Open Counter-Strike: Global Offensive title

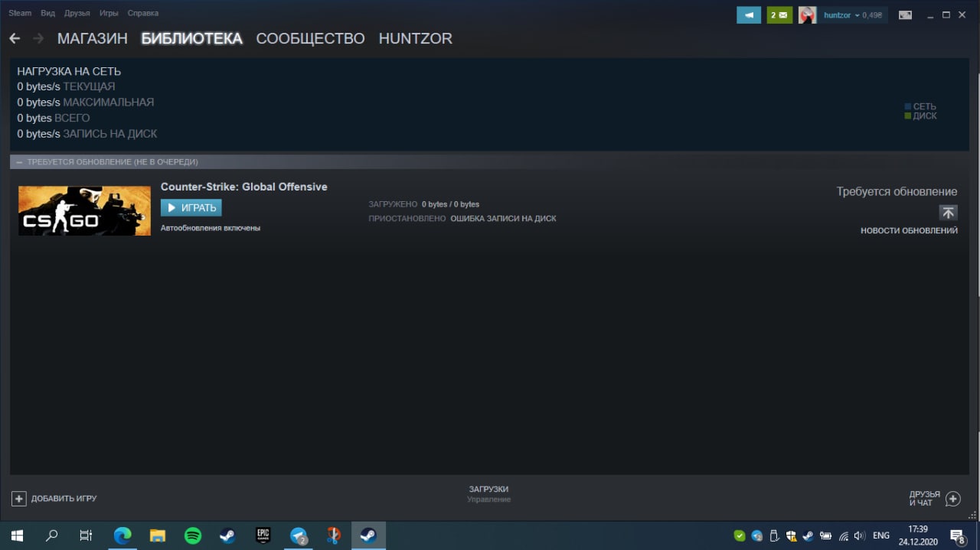tap(244, 187)
